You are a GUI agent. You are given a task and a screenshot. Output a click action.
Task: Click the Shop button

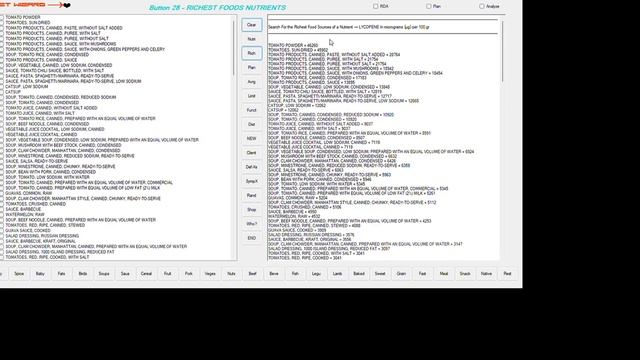tap(251, 210)
